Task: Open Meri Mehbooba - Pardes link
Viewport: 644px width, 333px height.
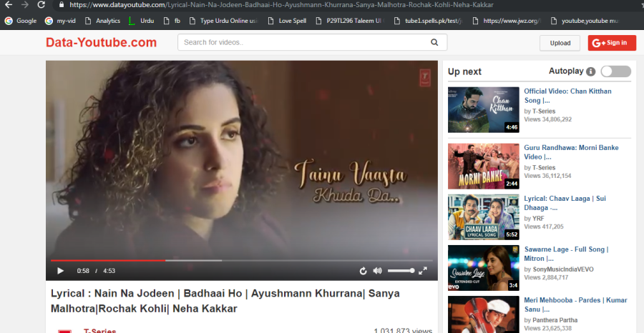Action: 575,304
